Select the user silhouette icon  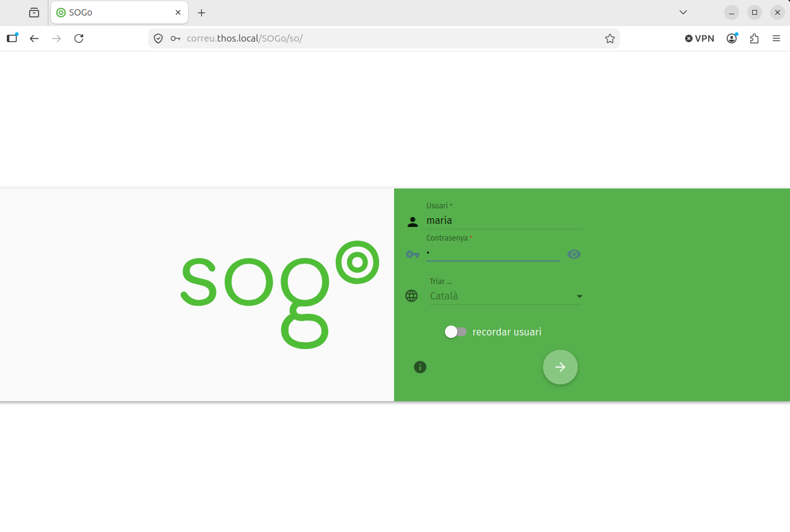(x=412, y=222)
